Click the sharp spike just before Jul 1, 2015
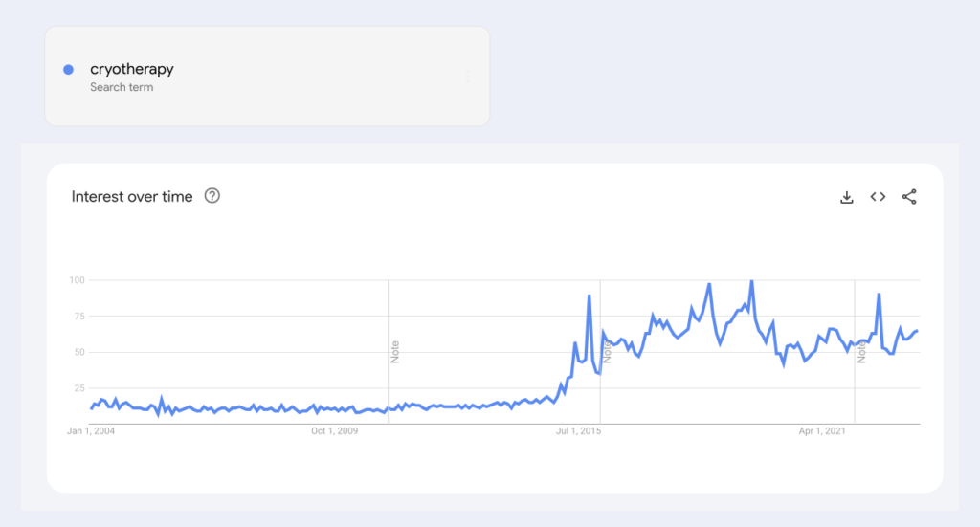The height and width of the screenshot is (527, 980). pos(590,296)
